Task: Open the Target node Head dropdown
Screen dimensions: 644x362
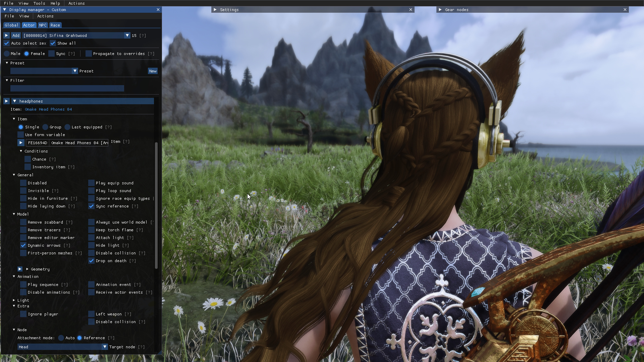Action: (105, 347)
